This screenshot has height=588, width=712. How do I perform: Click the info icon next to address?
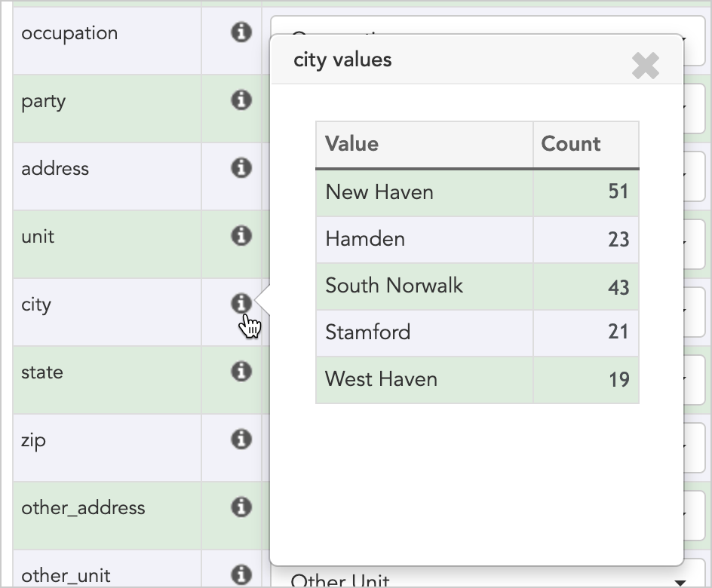click(x=241, y=168)
